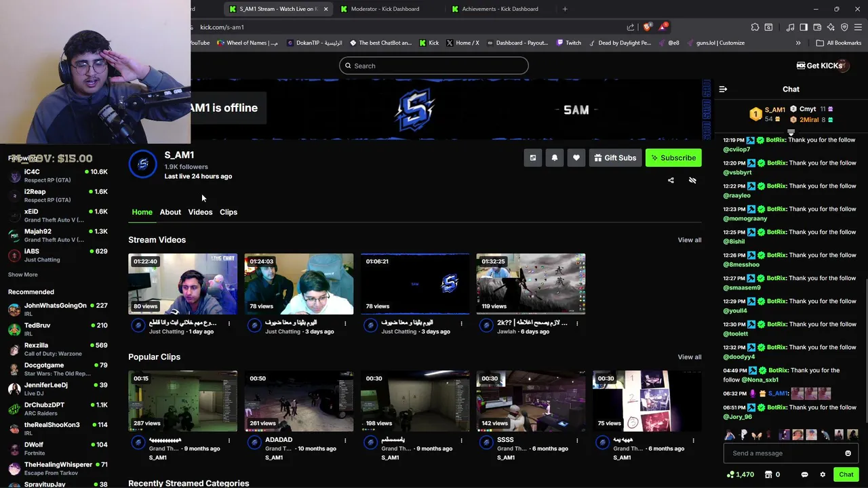Open options menu for 01:32:25 video
Image resolution: width=868 pixels, height=488 pixels.
click(x=577, y=324)
